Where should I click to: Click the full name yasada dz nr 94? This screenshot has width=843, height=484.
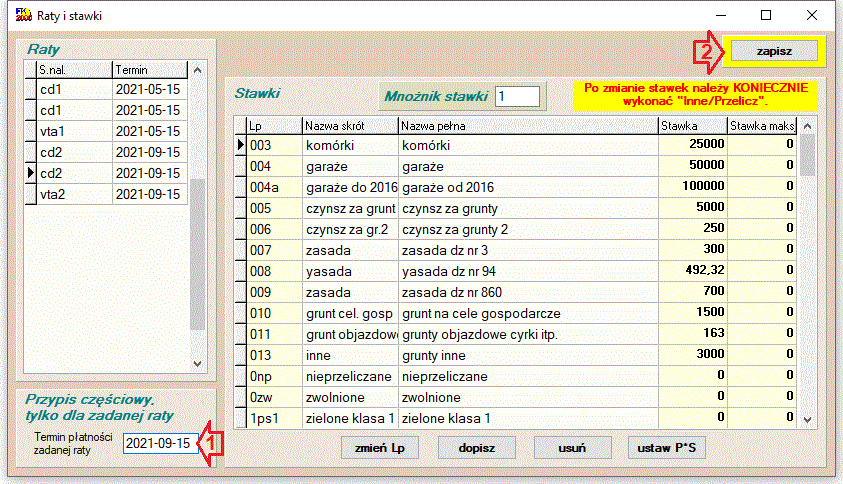coord(528,272)
